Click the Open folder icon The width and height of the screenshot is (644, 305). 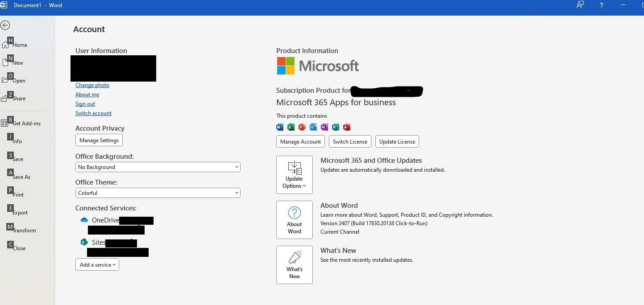(5, 80)
